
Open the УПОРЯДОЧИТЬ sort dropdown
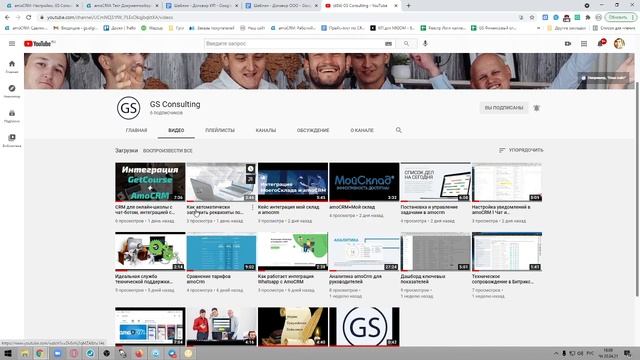pyautogui.click(x=521, y=150)
